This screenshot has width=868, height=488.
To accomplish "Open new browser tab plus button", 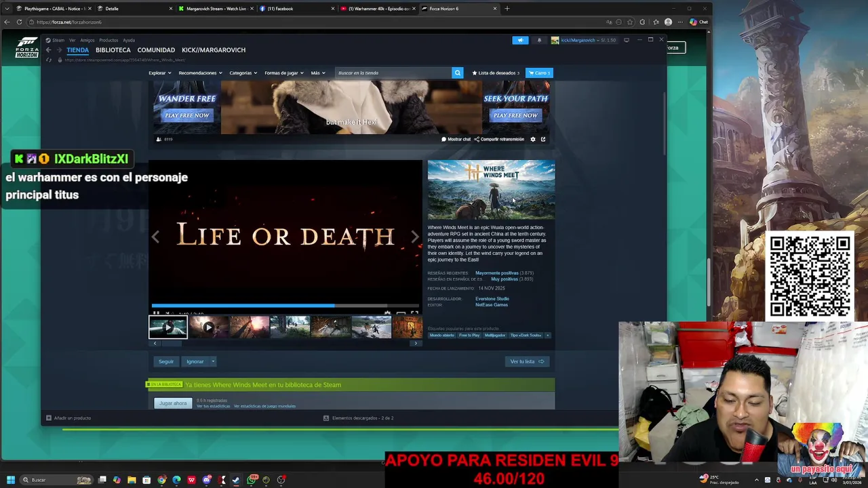I will coord(507,9).
